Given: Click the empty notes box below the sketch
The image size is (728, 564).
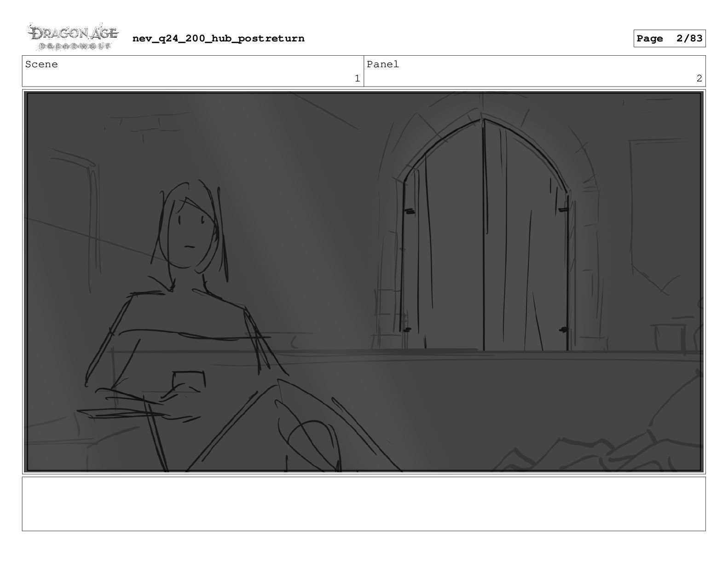Looking at the screenshot, I should point(364,504).
